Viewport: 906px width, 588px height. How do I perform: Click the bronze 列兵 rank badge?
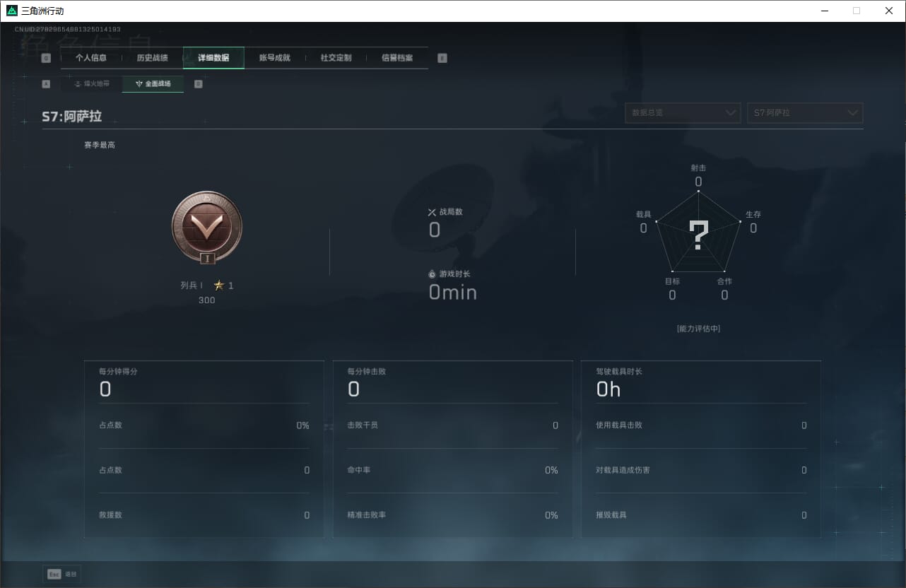(x=207, y=228)
